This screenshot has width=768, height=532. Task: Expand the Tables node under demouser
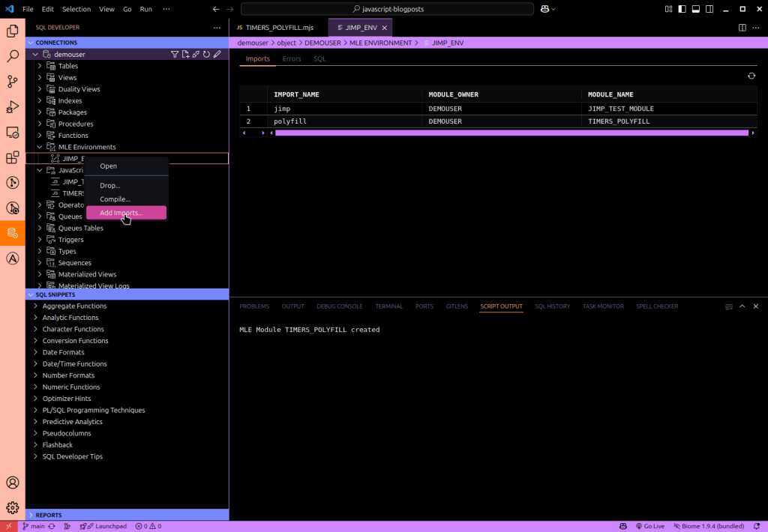click(x=40, y=66)
